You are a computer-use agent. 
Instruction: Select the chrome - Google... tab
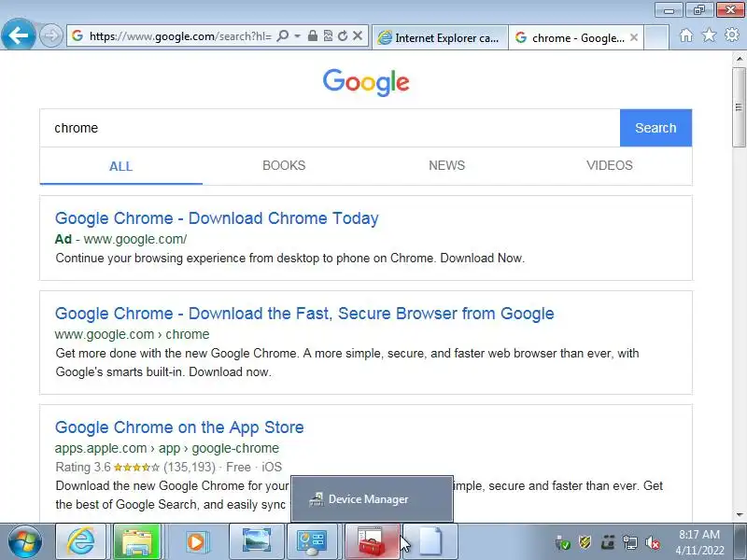[x=571, y=37]
